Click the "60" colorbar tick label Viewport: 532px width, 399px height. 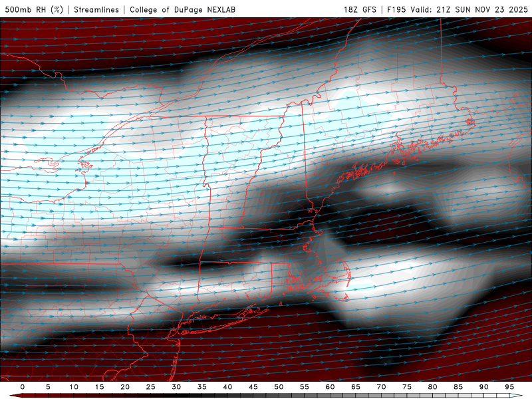[330, 387]
